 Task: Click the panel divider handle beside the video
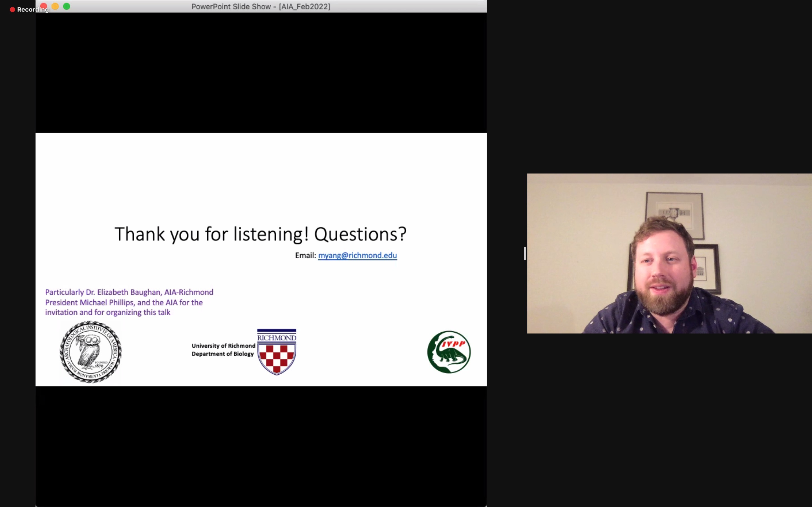pos(525,253)
